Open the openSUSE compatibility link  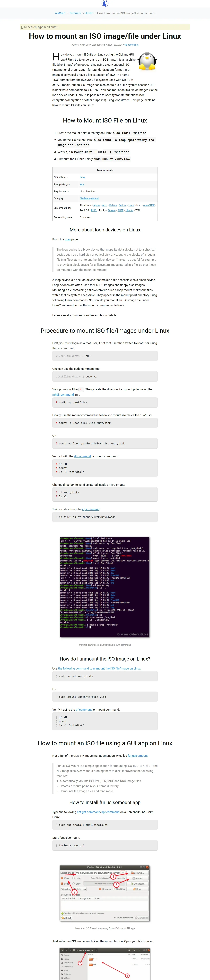point(149,205)
